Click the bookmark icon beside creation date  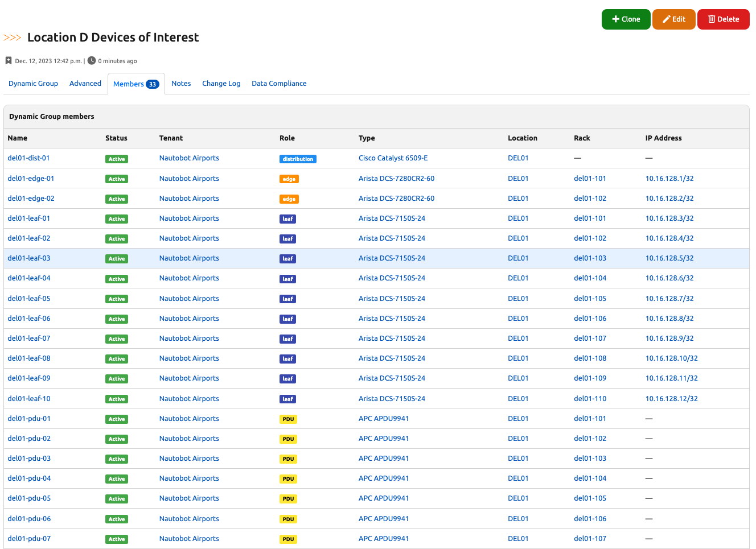click(9, 60)
